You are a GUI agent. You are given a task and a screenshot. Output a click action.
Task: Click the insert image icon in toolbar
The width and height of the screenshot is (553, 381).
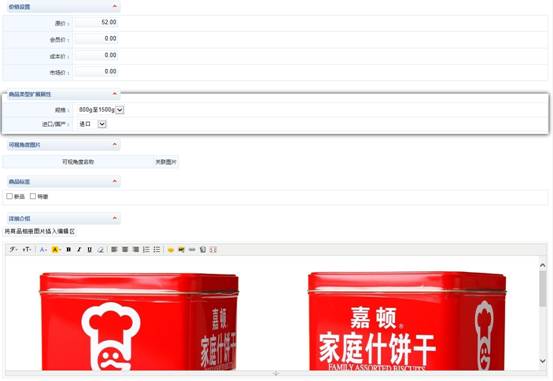181,249
